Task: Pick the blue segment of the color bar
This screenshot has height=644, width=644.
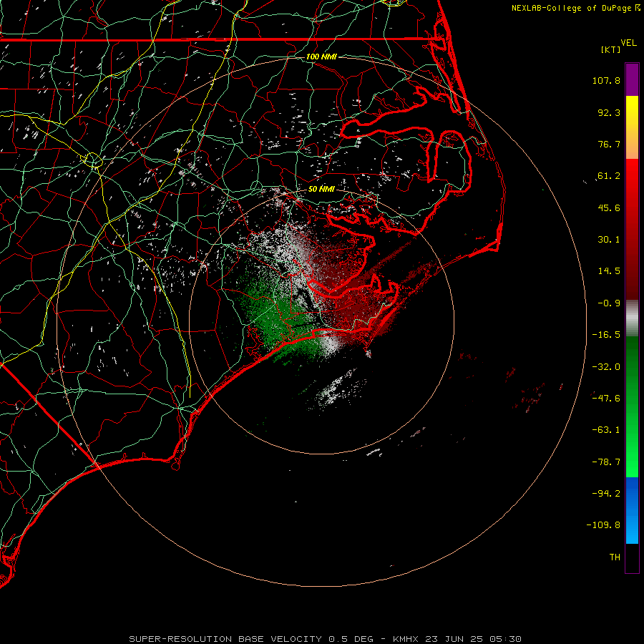Action: [x=632, y=510]
